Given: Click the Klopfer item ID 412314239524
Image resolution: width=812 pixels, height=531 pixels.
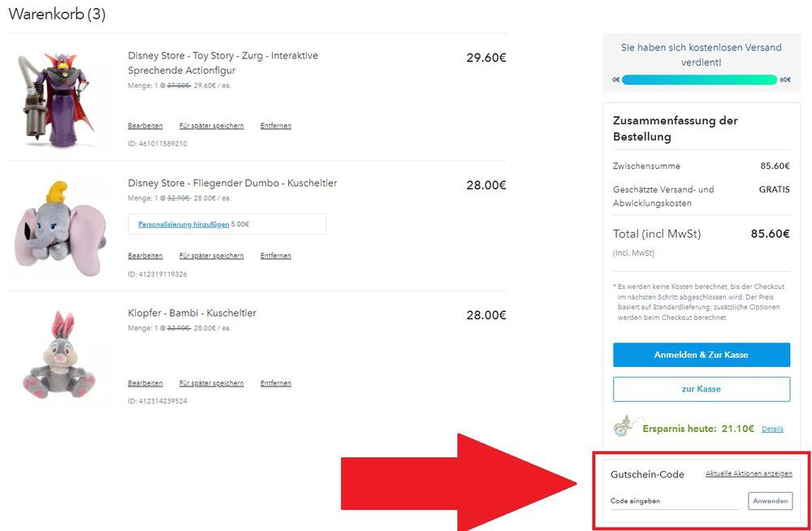Looking at the screenshot, I should coord(158,401).
